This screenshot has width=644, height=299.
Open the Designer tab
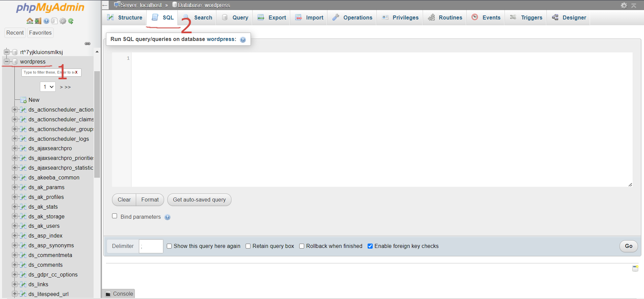(x=569, y=17)
